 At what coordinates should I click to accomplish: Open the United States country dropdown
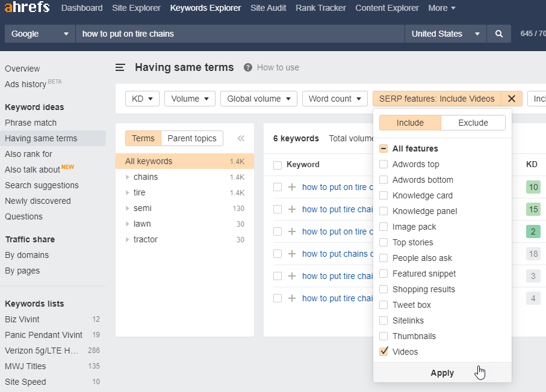tap(445, 34)
